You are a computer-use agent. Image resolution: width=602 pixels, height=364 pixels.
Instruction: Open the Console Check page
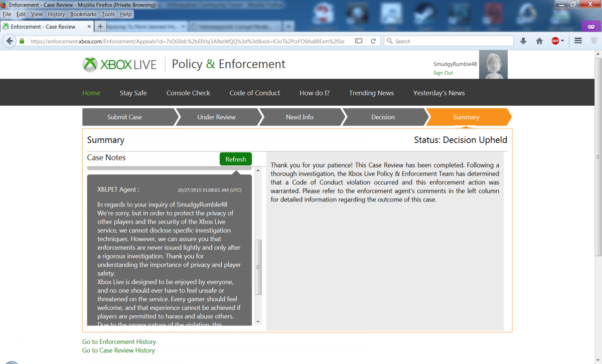coord(188,93)
